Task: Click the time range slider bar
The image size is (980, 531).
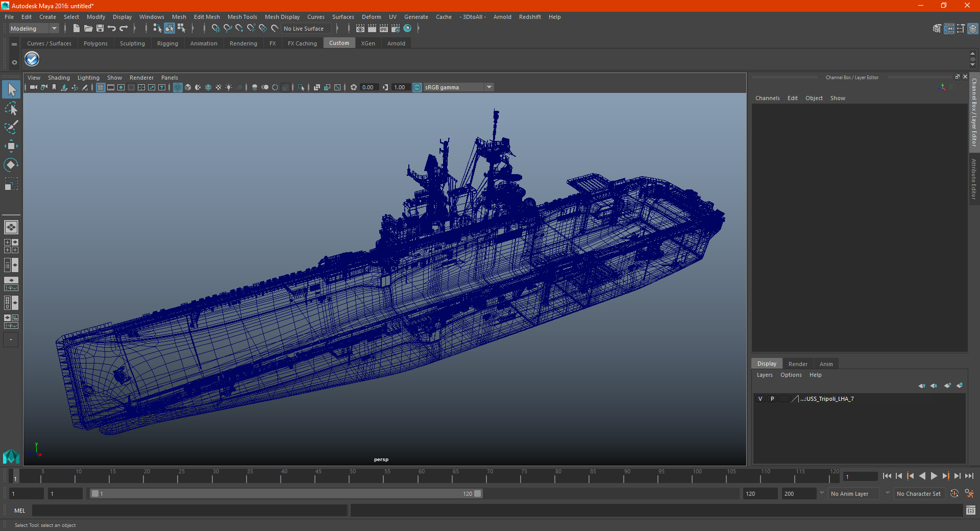Action: 286,494
